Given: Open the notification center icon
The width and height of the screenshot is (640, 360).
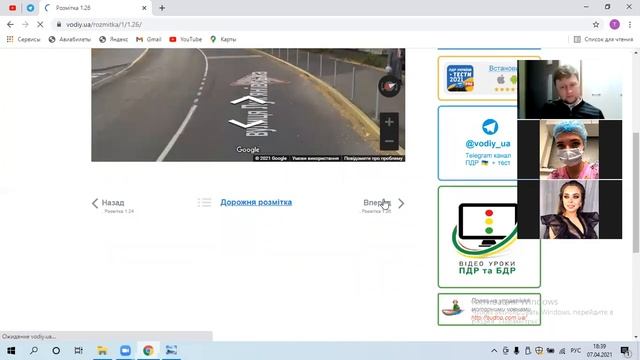Looking at the screenshot, I should [625, 351].
